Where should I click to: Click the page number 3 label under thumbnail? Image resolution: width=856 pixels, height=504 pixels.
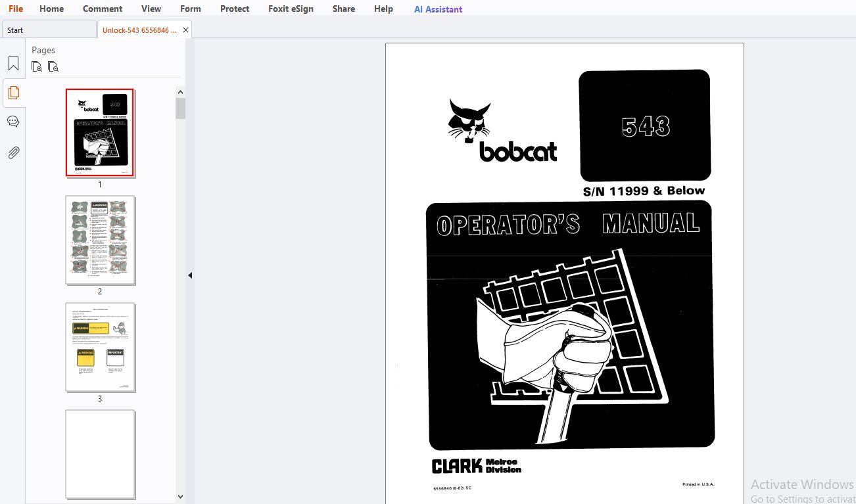point(100,399)
